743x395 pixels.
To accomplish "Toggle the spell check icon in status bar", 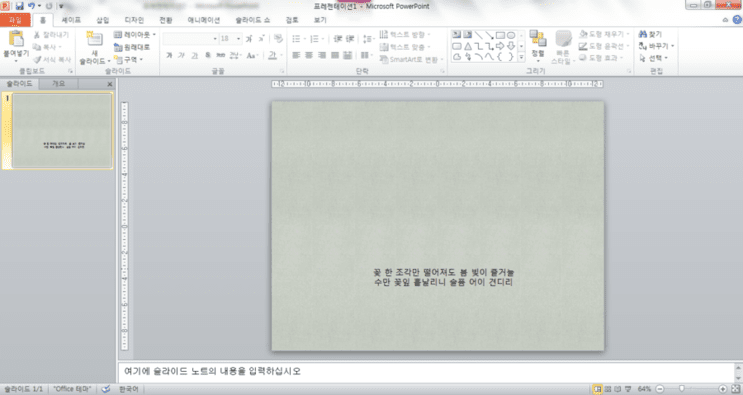I will tap(106, 389).
